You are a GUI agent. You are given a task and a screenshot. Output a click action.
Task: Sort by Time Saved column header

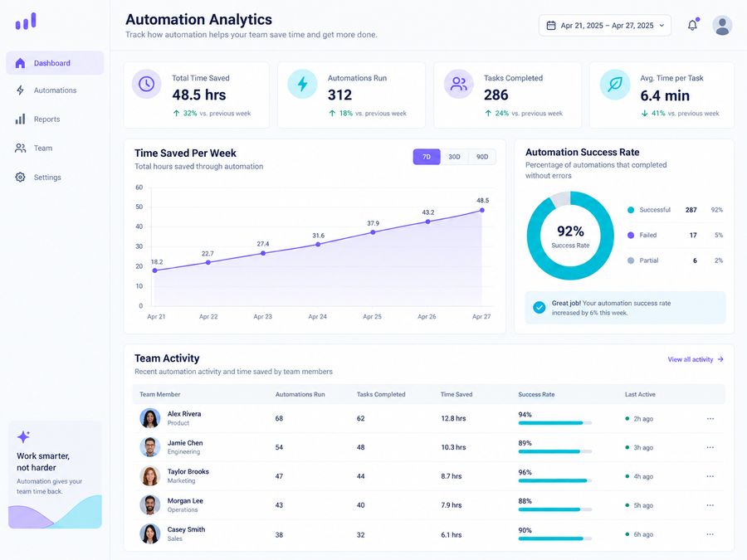point(456,394)
